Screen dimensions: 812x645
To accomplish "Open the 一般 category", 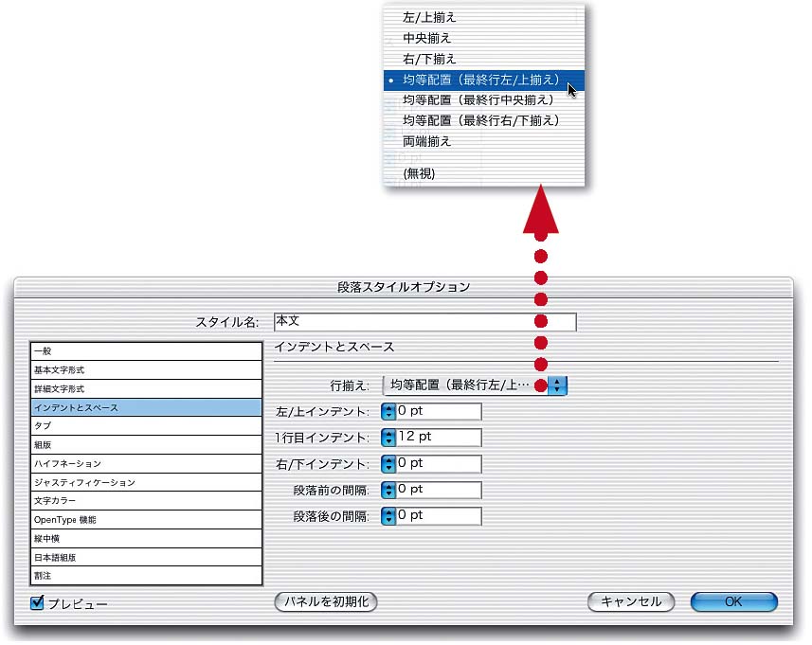I will click(x=147, y=351).
